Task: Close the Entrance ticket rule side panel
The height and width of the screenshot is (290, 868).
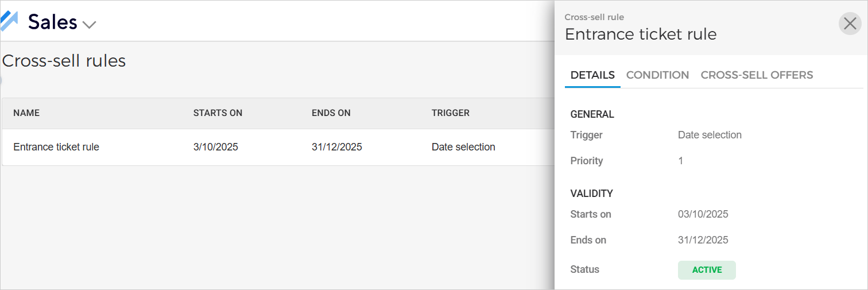Action: click(x=850, y=24)
